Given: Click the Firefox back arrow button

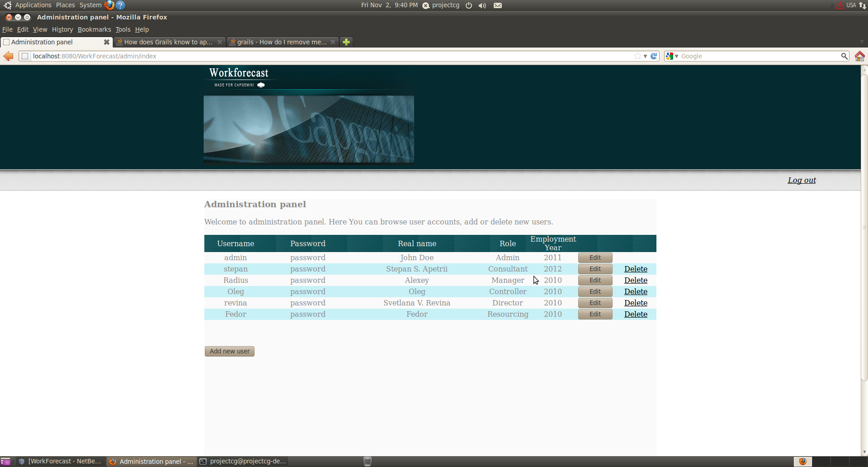Looking at the screenshot, I should (x=8, y=56).
